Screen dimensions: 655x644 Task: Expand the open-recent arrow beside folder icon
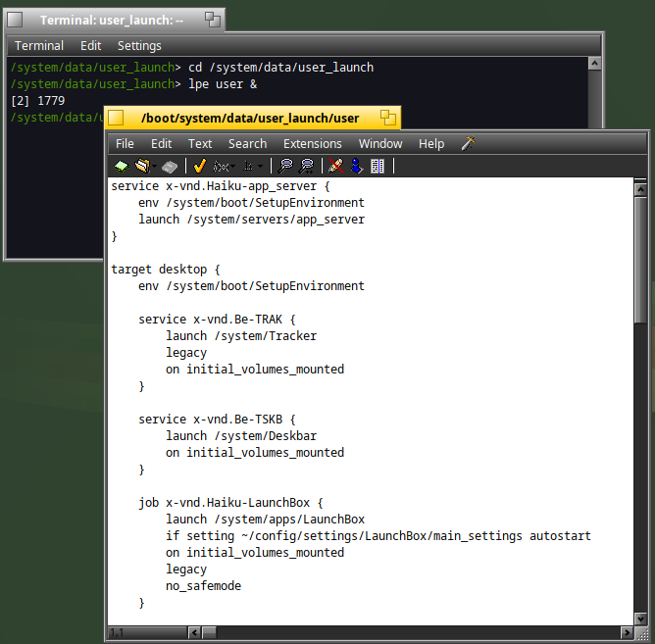pos(154,167)
